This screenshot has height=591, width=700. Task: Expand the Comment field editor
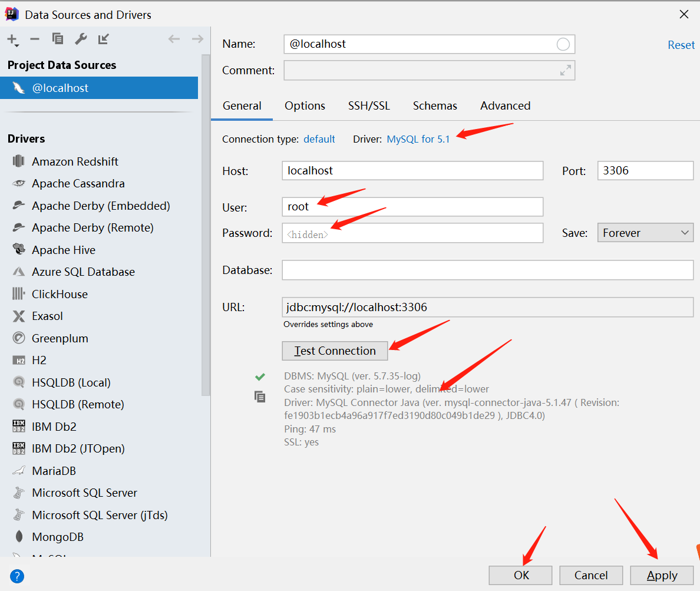pos(566,71)
